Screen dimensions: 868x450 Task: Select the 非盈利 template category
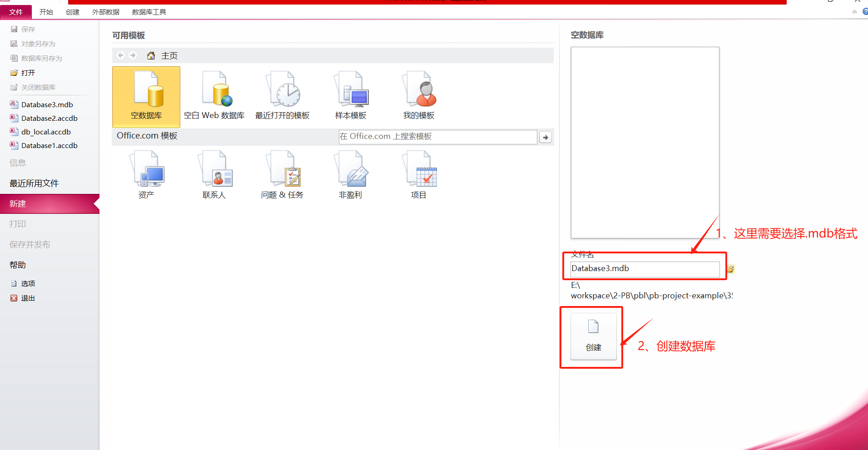(351, 175)
